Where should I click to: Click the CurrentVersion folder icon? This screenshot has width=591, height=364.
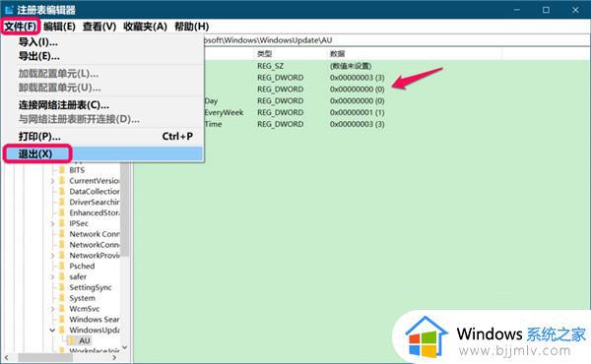click(x=62, y=181)
